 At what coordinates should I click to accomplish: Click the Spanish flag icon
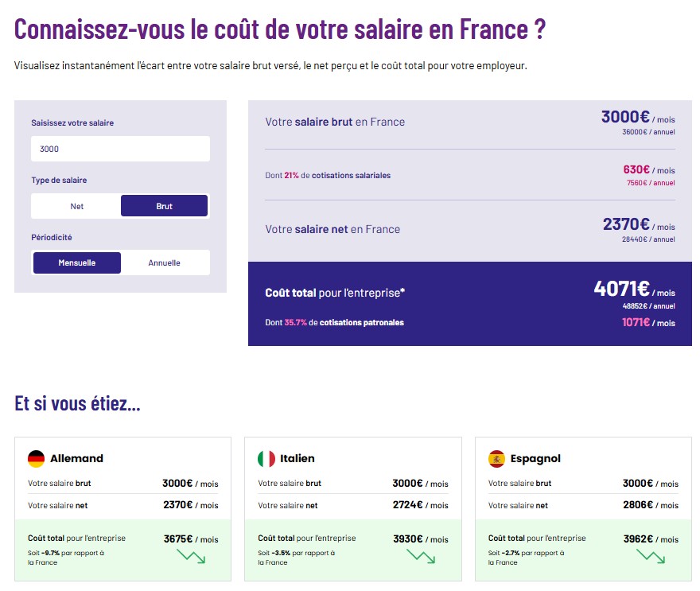point(496,459)
